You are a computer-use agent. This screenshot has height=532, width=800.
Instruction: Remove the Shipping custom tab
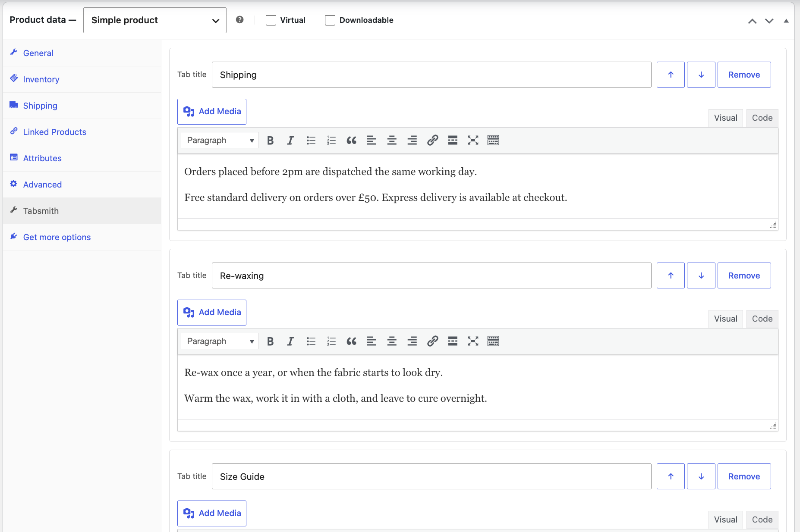(744, 75)
